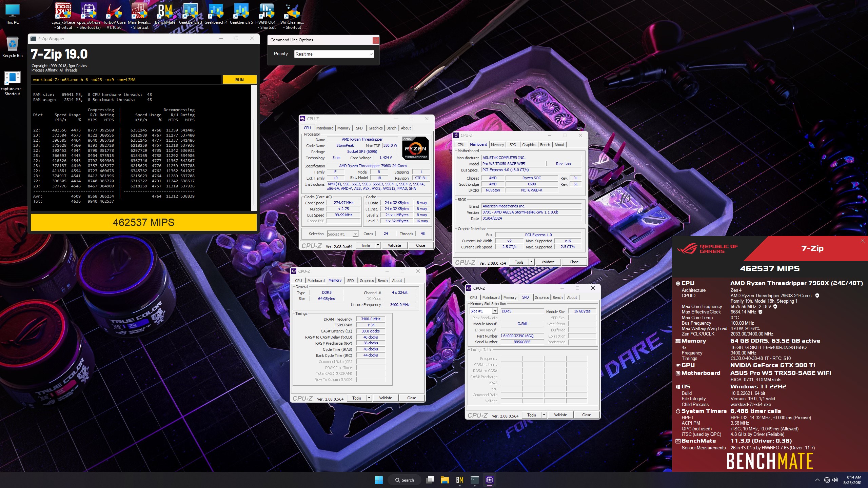The height and width of the screenshot is (488, 868).
Task: Click Close in CPU-Z Mainboard window
Action: click(x=574, y=262)
